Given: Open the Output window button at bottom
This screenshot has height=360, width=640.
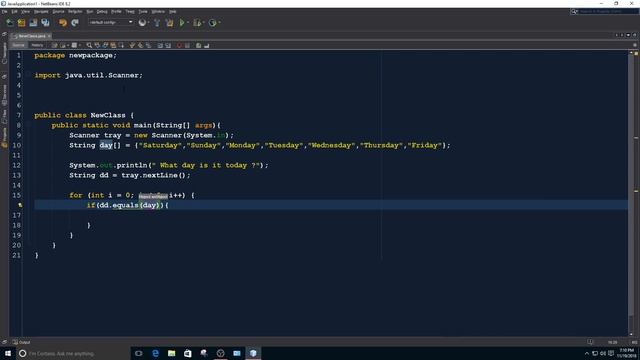Looking at the screenshot, I should coord(21,342).
